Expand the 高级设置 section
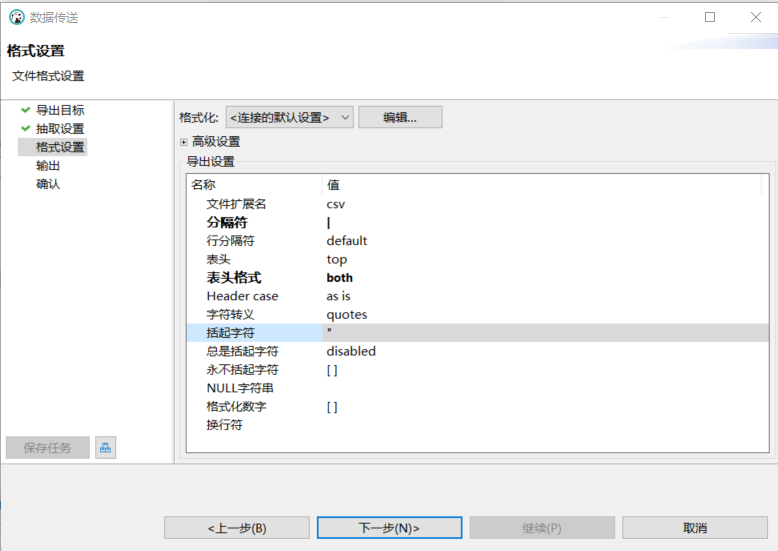Screen dimensions: 778x551 184,142
